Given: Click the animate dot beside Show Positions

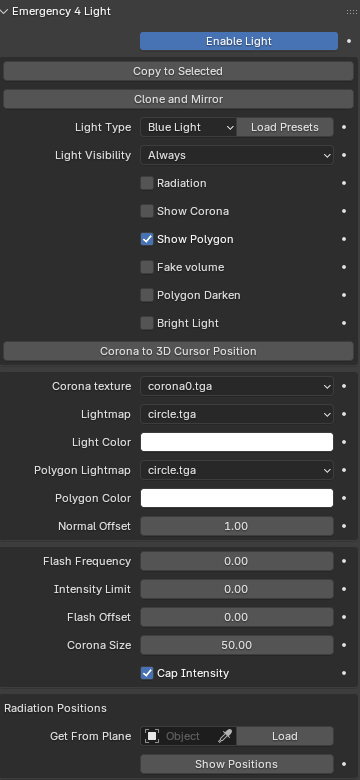Looking at the screenshot, I should (344, 764).
